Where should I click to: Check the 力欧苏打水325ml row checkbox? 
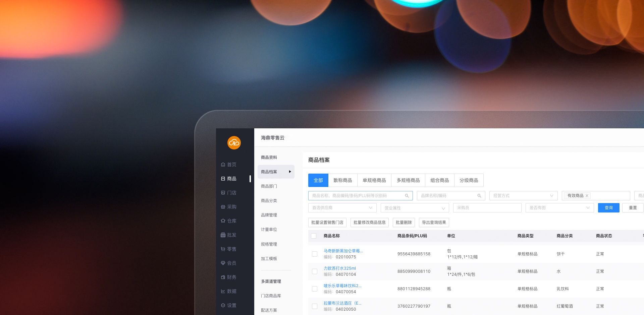[x=315, y=271]
